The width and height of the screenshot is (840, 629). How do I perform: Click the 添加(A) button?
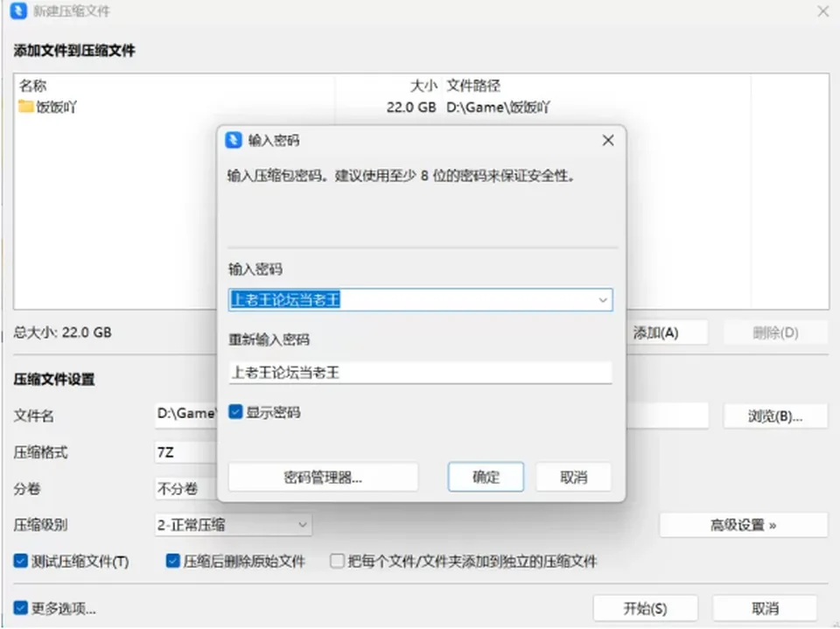pos(667,332)
